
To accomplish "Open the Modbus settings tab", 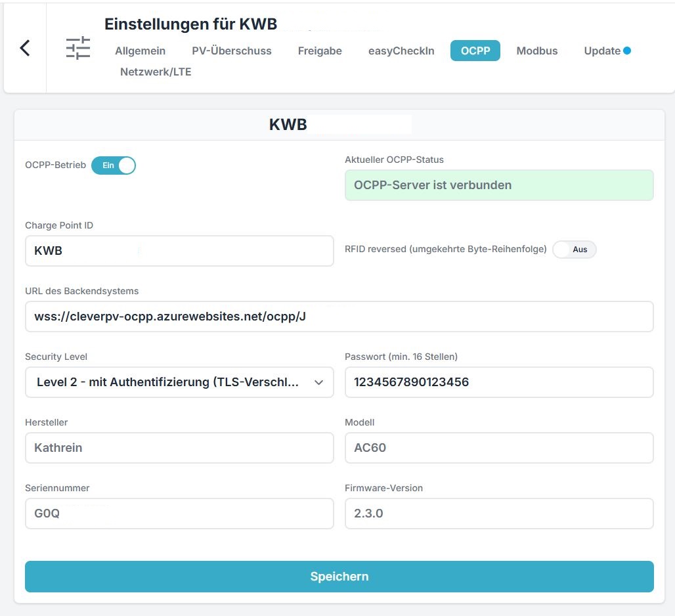I will [x=536, y=51].
